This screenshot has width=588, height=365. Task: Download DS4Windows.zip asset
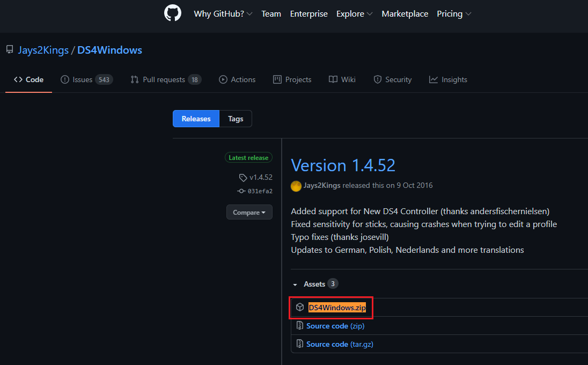coord(337,308)
